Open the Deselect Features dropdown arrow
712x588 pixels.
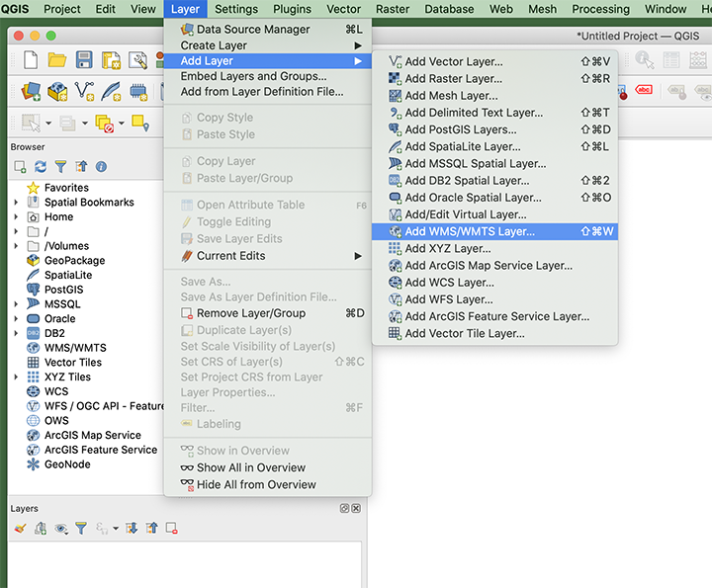pyautogui.click(x=122, y=123)
